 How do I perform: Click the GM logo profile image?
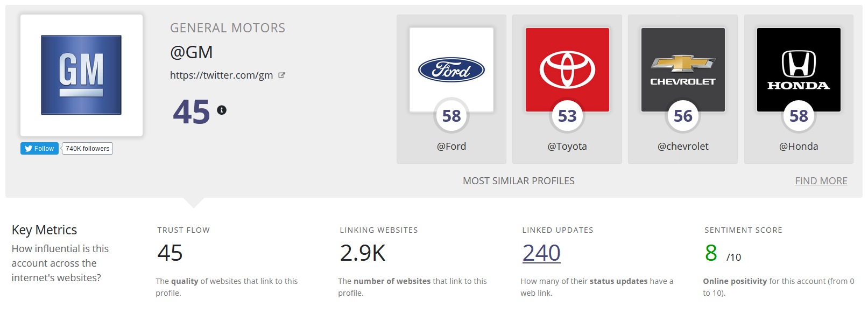[81, 75]
